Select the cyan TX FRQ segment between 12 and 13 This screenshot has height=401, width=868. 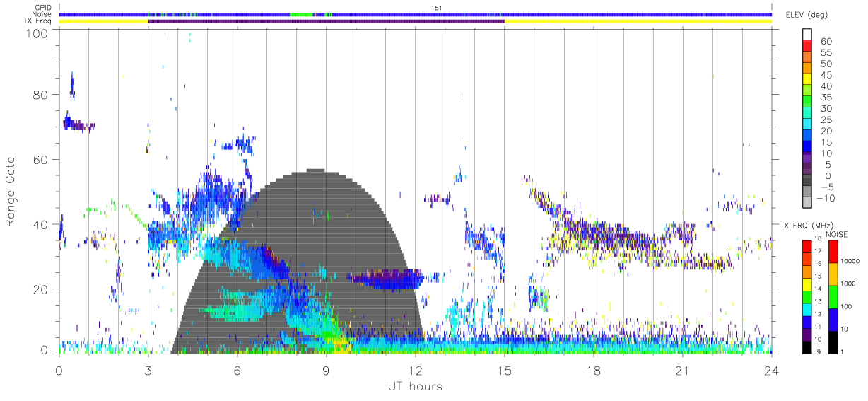809,309
